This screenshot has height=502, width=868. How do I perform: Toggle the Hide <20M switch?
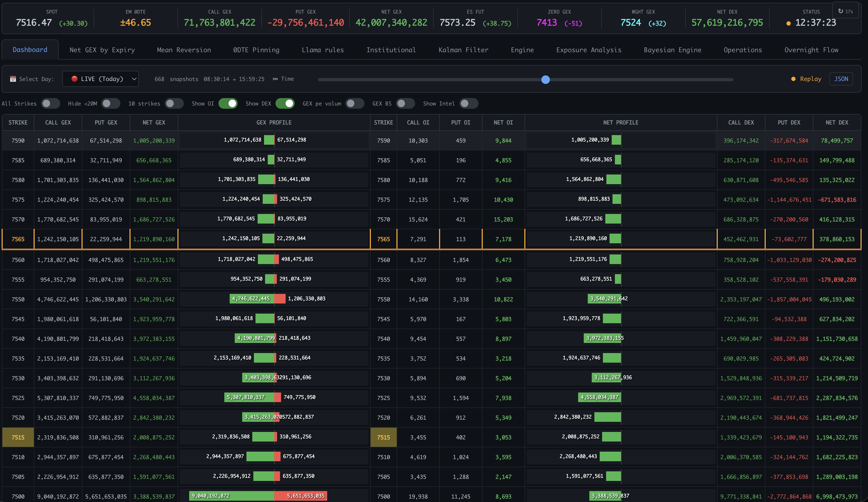(111, 103)
